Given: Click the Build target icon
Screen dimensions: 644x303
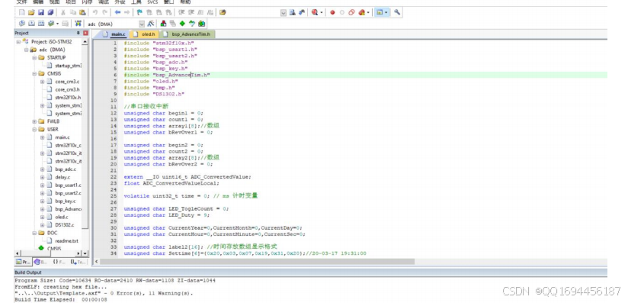Looking at the screenshot, I should [x=31, y=24].
